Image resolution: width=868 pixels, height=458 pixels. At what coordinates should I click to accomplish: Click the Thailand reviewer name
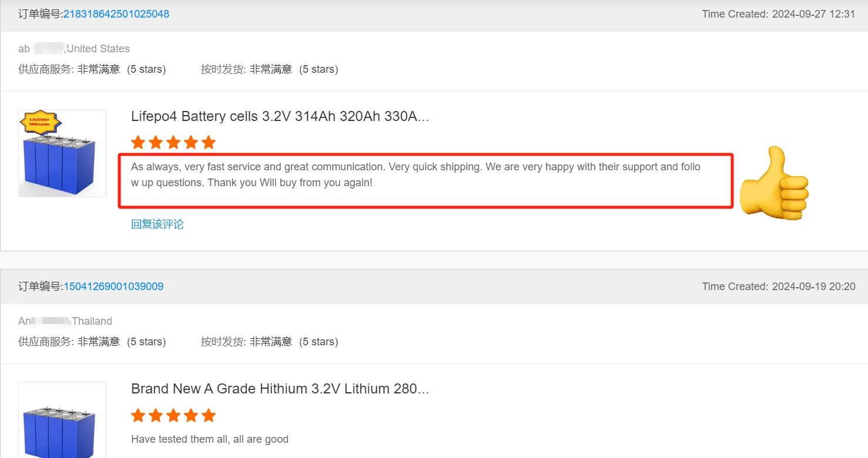click(x=65, y=321)
